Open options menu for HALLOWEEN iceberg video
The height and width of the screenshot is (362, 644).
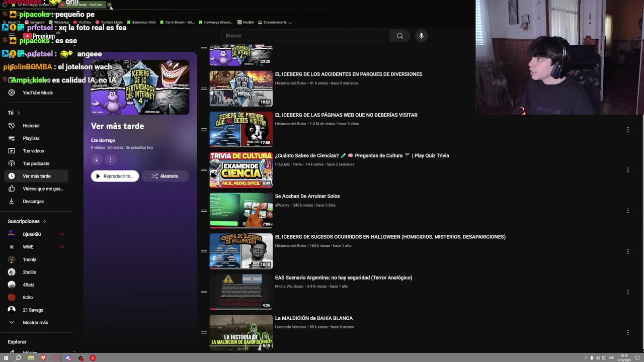coord(628,251)
